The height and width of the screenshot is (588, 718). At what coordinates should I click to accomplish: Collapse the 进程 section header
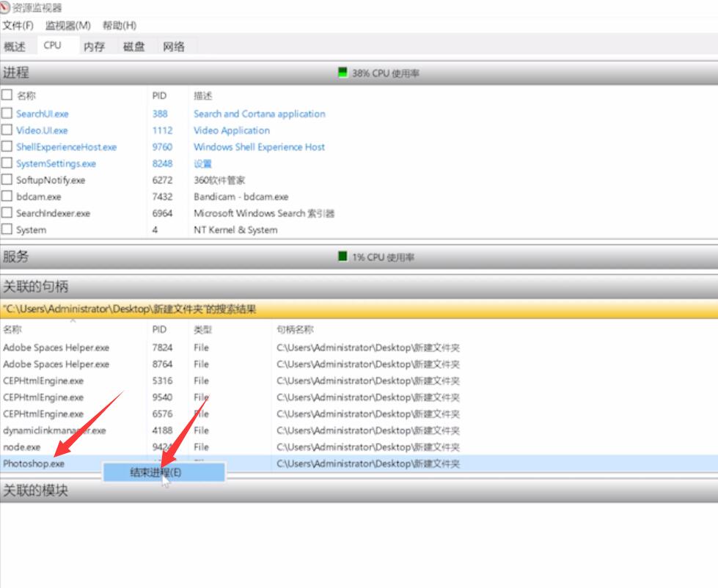[359, 73]
